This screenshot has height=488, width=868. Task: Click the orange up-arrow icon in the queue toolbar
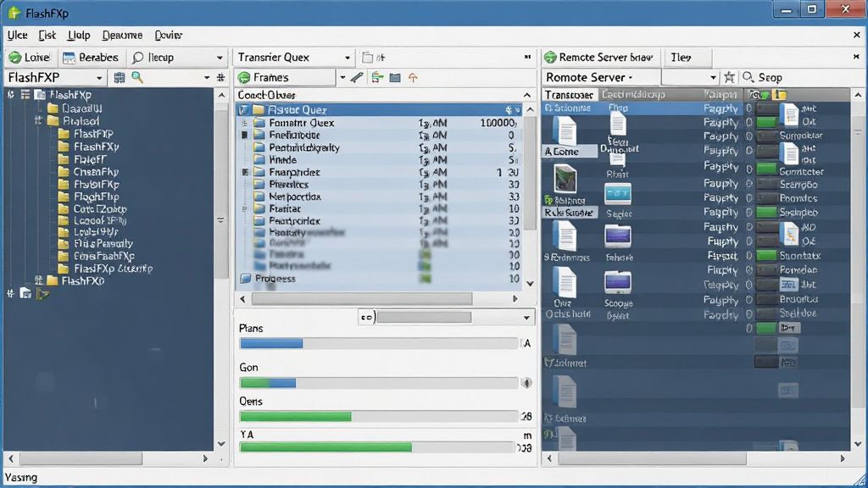413,77
